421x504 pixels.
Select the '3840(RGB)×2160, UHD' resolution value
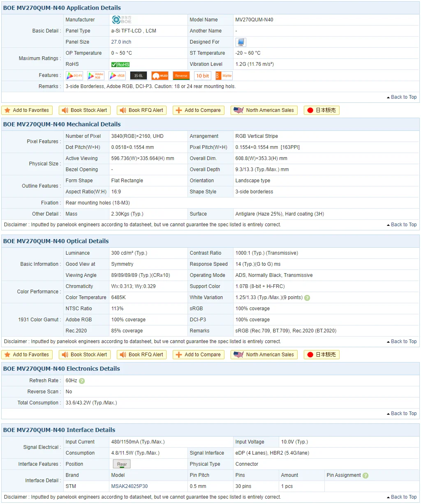pos(137,136)
